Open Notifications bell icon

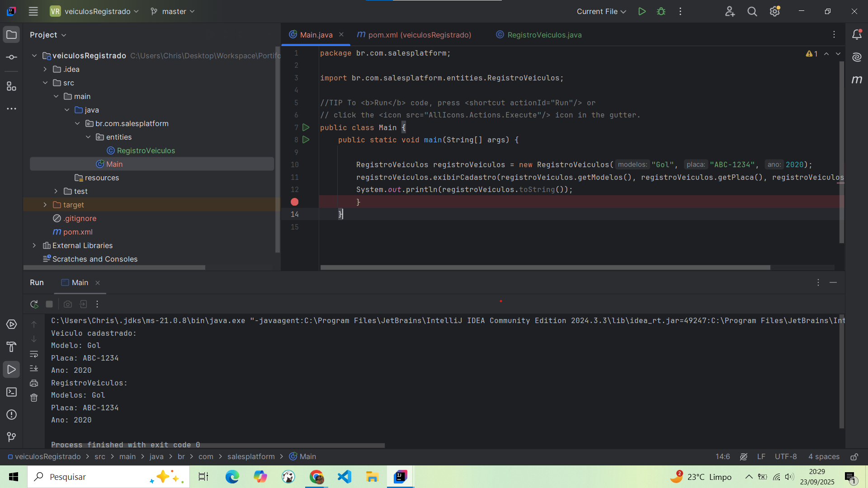tap(857, 34)
